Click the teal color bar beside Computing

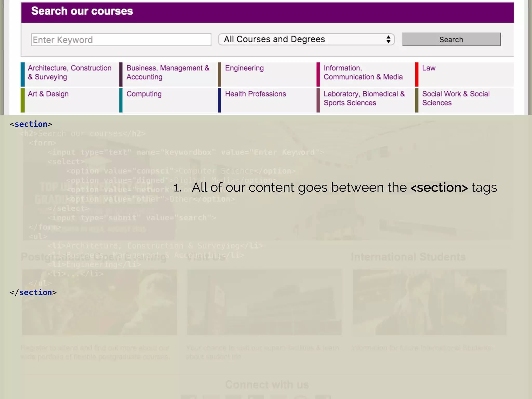pyautogui.click(x=121, y=100)
